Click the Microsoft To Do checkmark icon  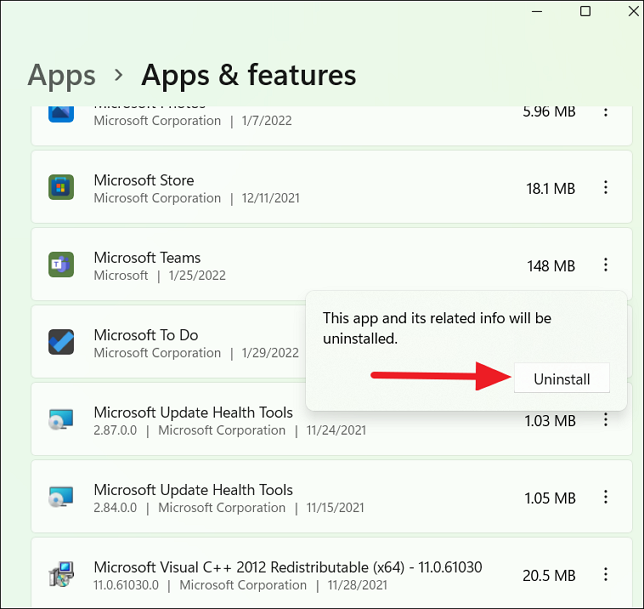(x=61, y=342)
